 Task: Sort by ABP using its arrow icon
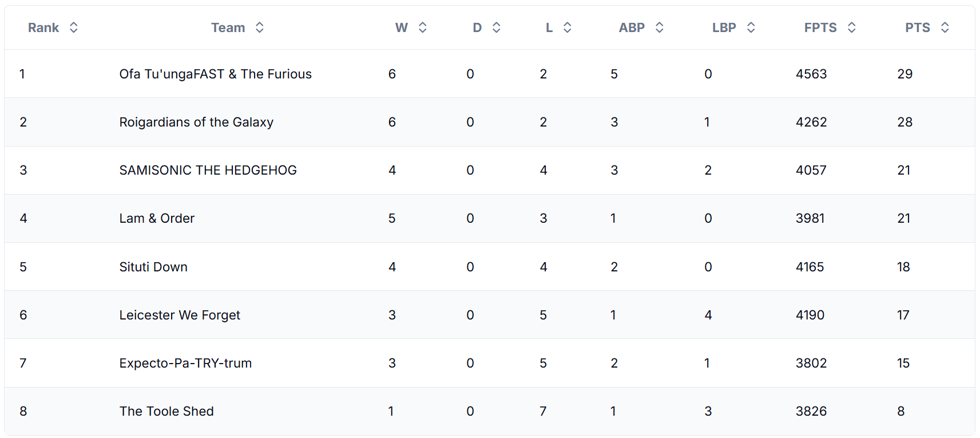(659, 27)
